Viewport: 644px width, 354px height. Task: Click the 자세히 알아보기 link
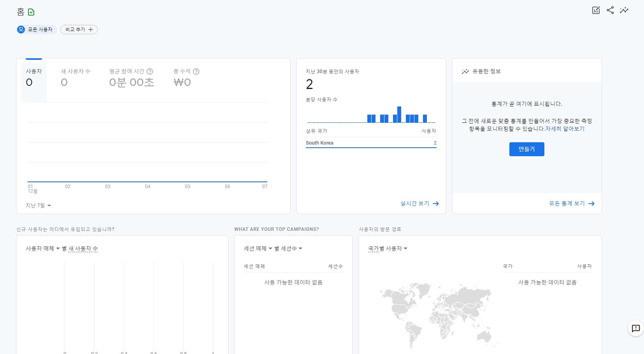565,129
